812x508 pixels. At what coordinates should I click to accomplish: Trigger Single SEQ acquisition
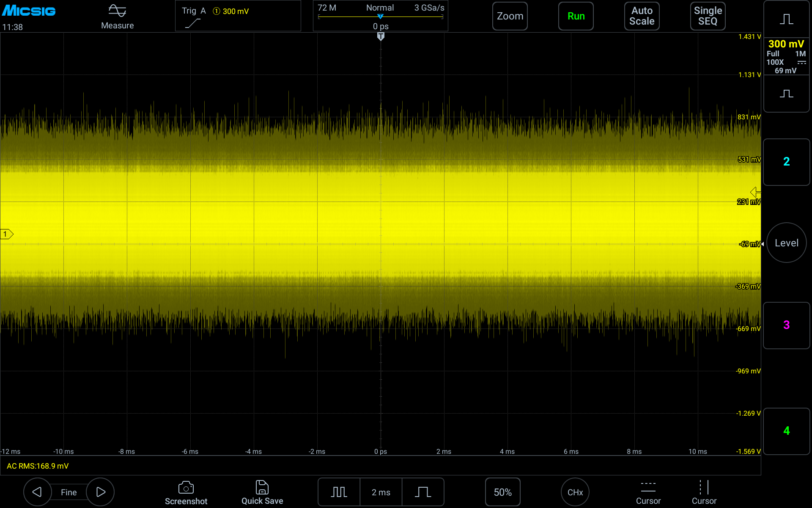(x=708, y=16)
